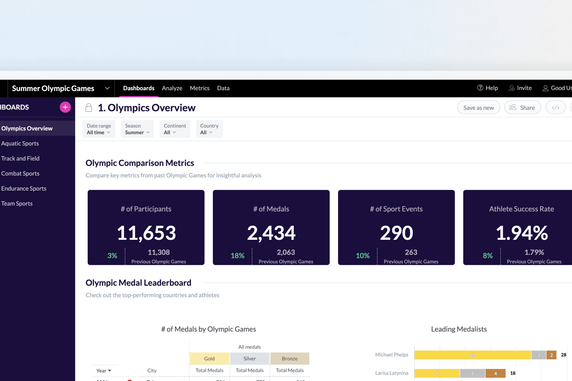Click the Michael Phelps label
Image resolution: width=572 pixels, height=381 pixels.
point(391,355)
